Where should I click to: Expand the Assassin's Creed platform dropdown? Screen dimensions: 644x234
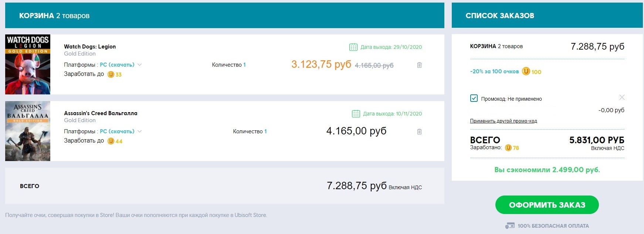(140, 131)
